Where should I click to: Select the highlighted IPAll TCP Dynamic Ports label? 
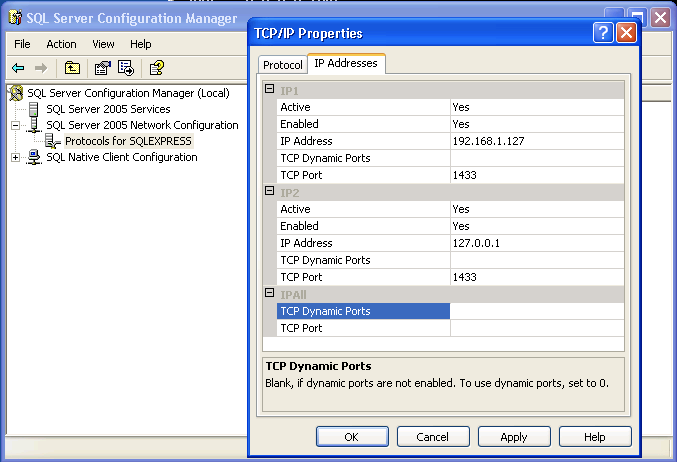click(363, 311)
